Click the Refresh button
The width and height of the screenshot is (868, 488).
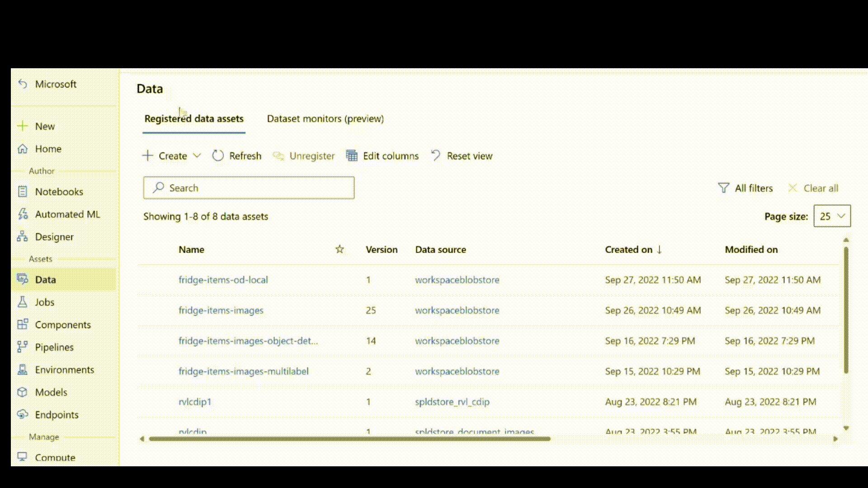237,155
